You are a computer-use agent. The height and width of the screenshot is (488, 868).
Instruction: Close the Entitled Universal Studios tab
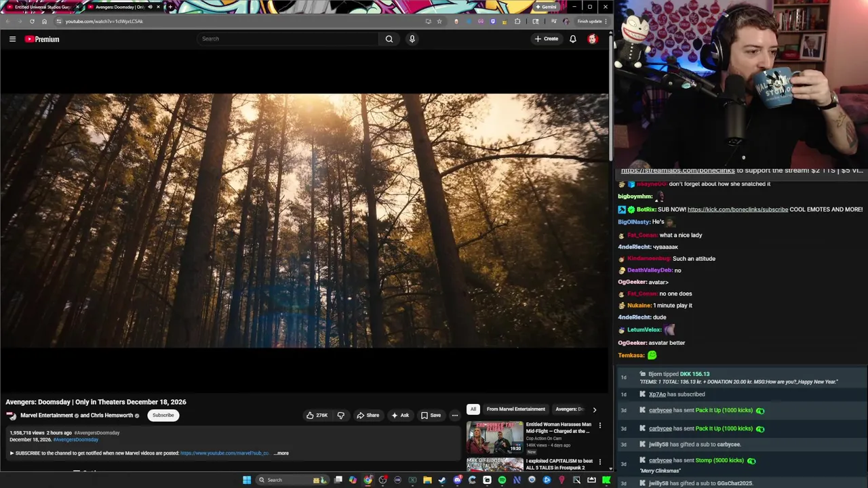point(77,7)
